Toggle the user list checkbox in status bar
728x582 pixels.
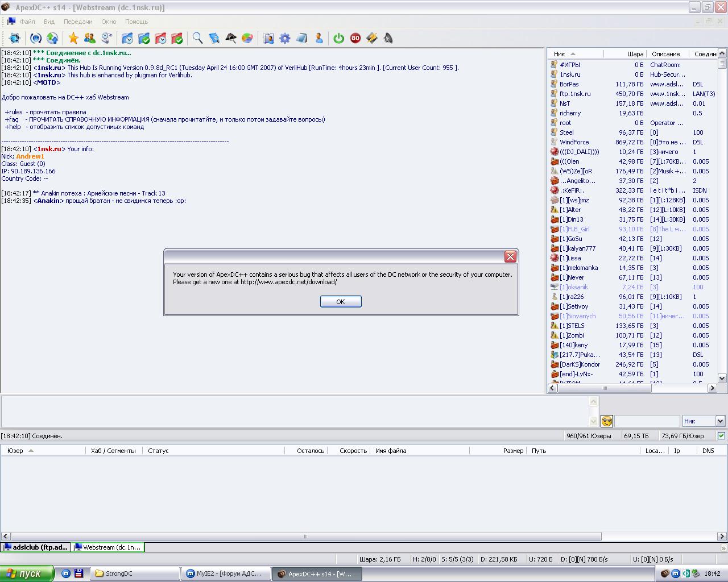click(x=721, y=436)
